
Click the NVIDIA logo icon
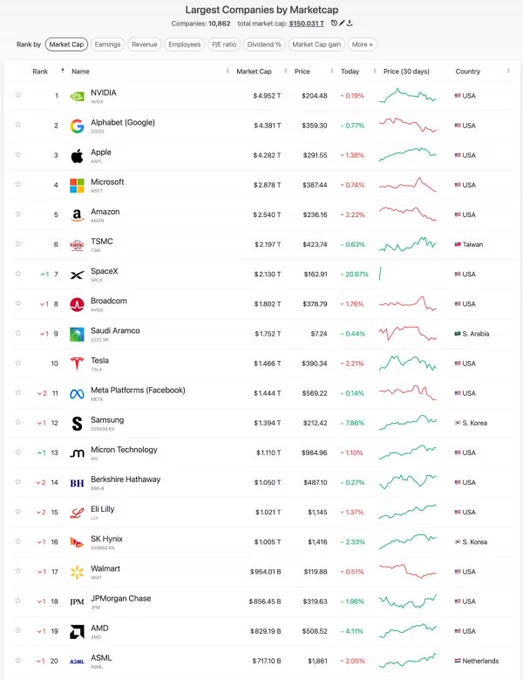[x=77, y=96]
